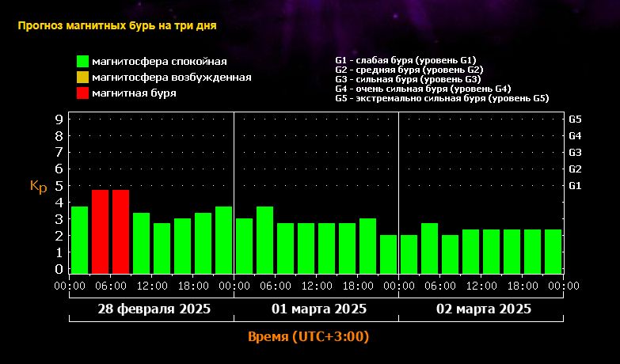Screen dimensions: 620x364
Task: Click the 'магнитосфера возбужденная' legend label
Action: (171, 77)
